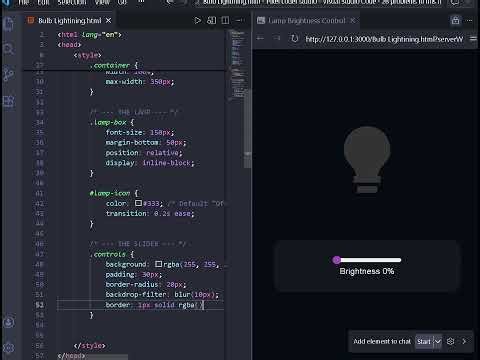480x360 pixels.
Task: Go back in the preview browser
Action: coord(260,38)
